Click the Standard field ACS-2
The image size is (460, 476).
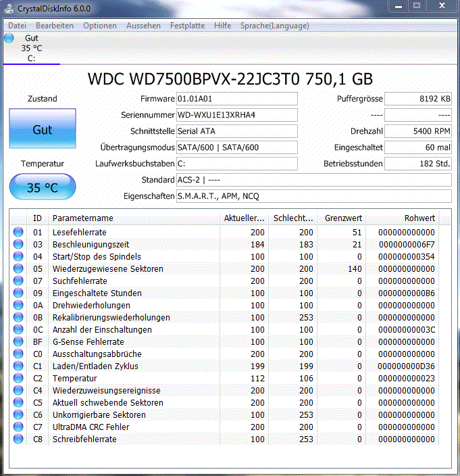314,180
